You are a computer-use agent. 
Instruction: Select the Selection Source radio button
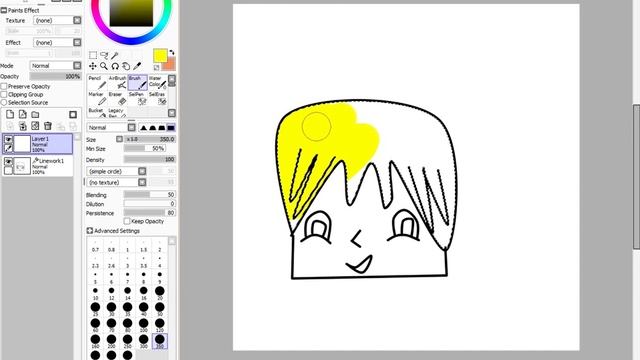click(x=4, y=102)
